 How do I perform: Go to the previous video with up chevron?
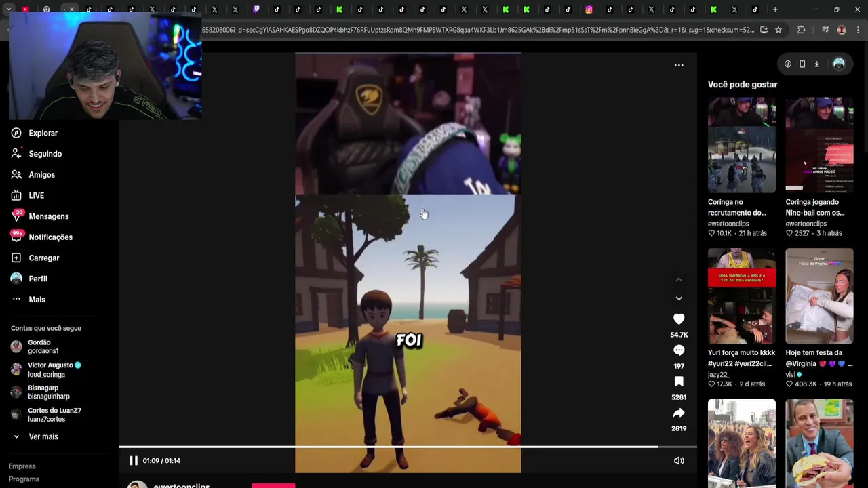(679, 279)
